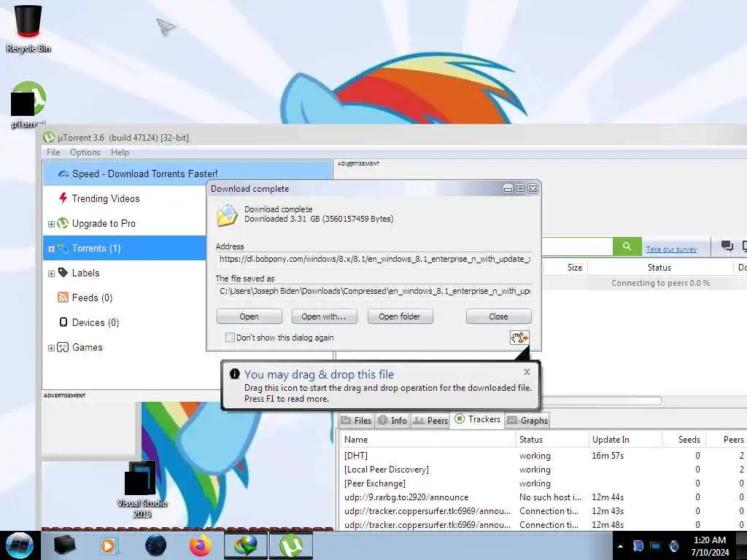Click the Trending Videos lightning icon
Screen dimensions: 747x560
click(x=63, y=198)
